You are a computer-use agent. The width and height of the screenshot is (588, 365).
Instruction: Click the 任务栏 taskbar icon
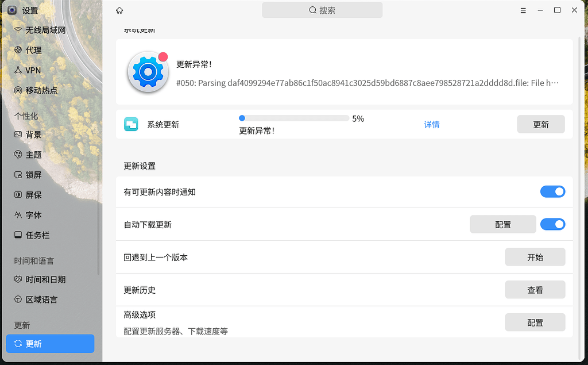point(18,235)
